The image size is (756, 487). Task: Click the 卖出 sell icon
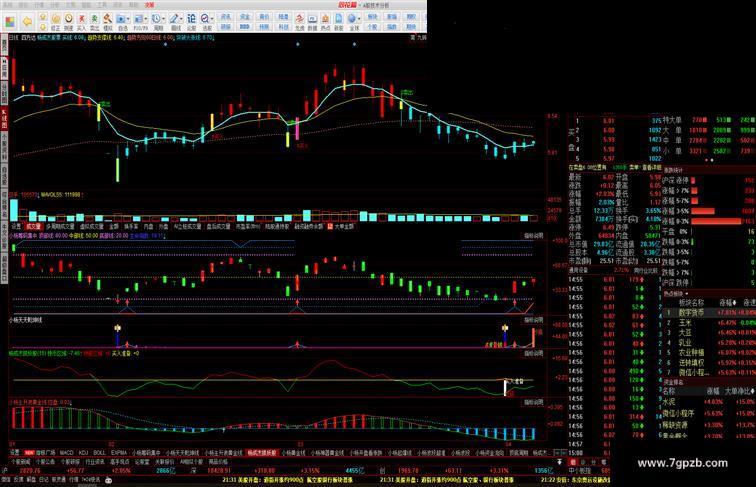click(94, 22)
